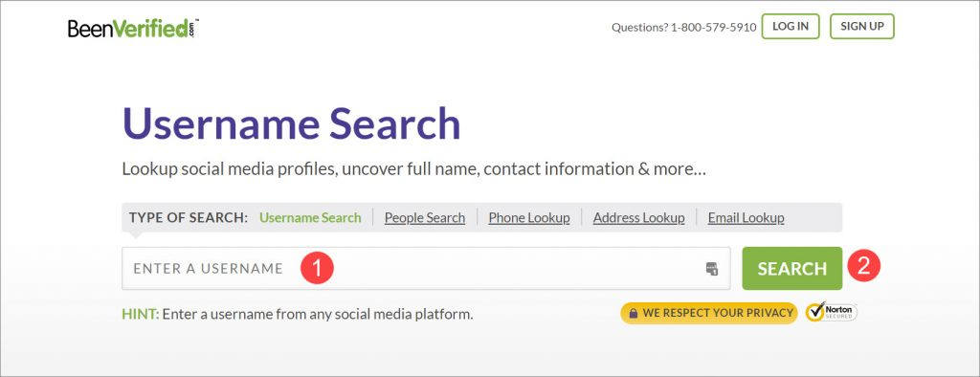The width and height of the screenshot is (980, 377).
Task: Click the HINT text below the field
Action: point(297,314)
